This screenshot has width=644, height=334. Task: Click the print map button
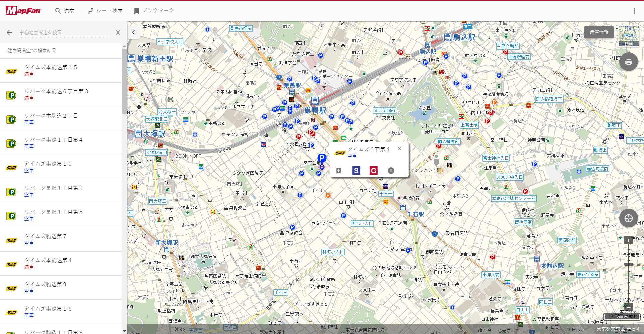click(x=629, y=62)
